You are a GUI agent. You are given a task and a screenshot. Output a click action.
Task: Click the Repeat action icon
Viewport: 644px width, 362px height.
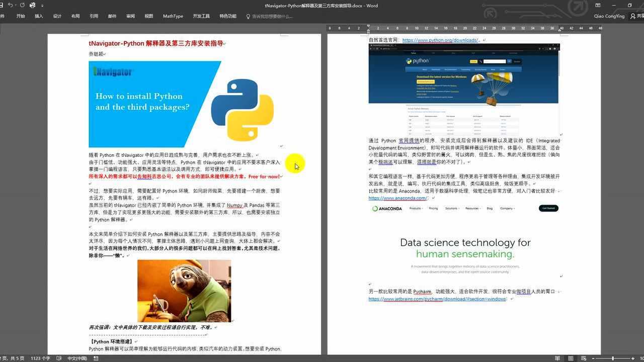[22, 6]
